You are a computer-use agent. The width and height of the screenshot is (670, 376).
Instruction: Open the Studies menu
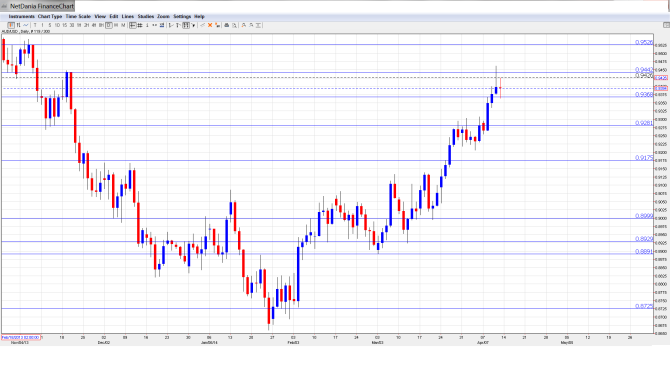[145, 16]
